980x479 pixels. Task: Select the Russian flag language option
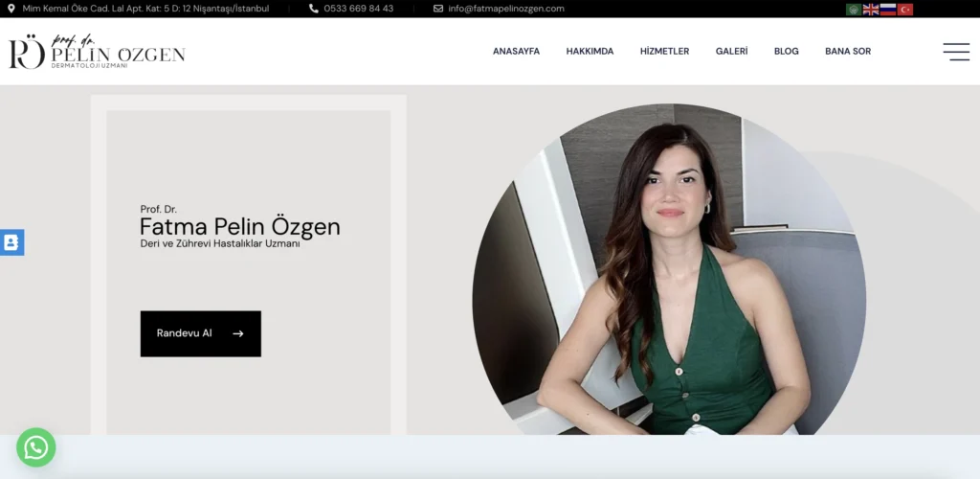click(x=887, y=10)
